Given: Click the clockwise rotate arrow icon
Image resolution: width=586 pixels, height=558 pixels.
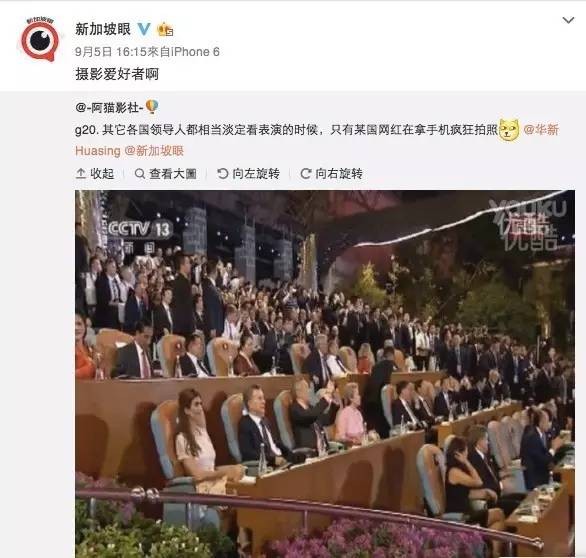Looking at the screenshot, I should [306, 173].
